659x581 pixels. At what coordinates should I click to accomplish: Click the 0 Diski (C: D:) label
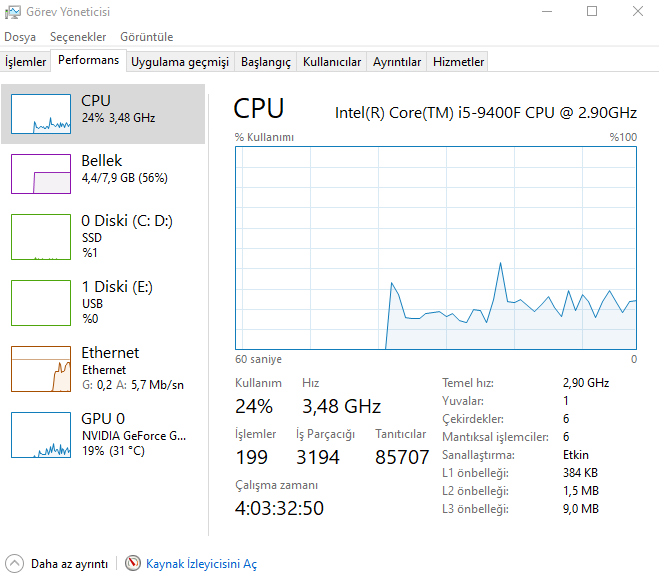click(x=127, y=221)
